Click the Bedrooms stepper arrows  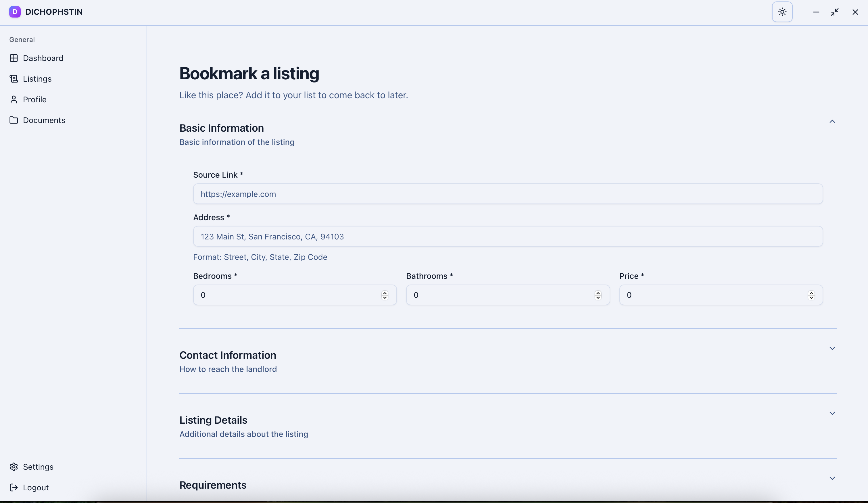coord(385,295)
